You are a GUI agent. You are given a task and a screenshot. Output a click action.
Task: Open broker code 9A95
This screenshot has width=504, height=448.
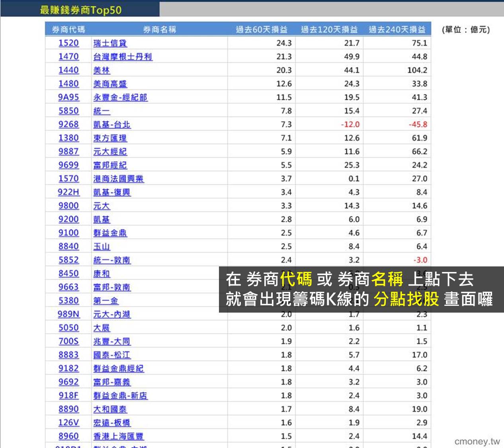click(x=68, y=97)
